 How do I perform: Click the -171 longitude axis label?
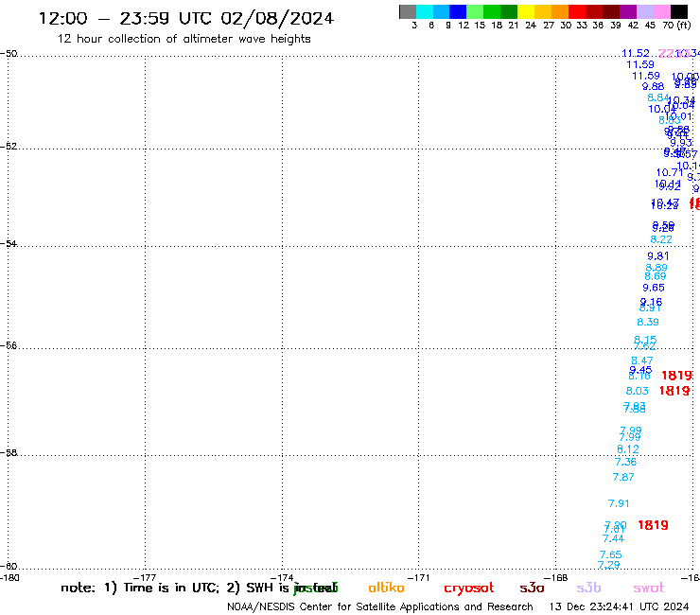click(418, 577)
